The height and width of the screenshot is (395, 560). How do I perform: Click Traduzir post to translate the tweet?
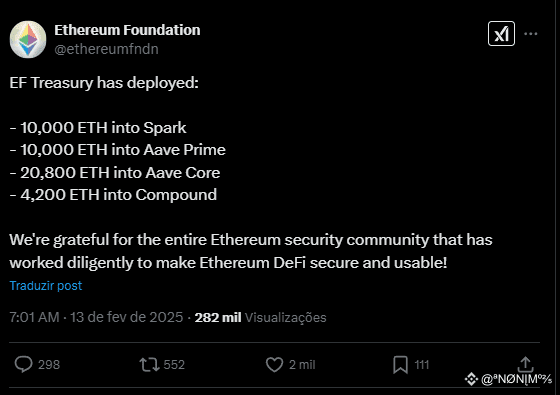[x=46, y=286]
